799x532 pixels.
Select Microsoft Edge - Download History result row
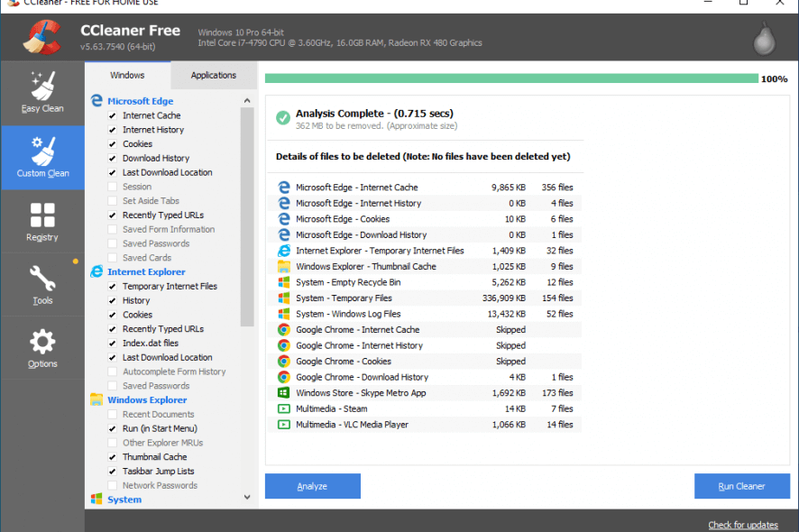[424, 235]
